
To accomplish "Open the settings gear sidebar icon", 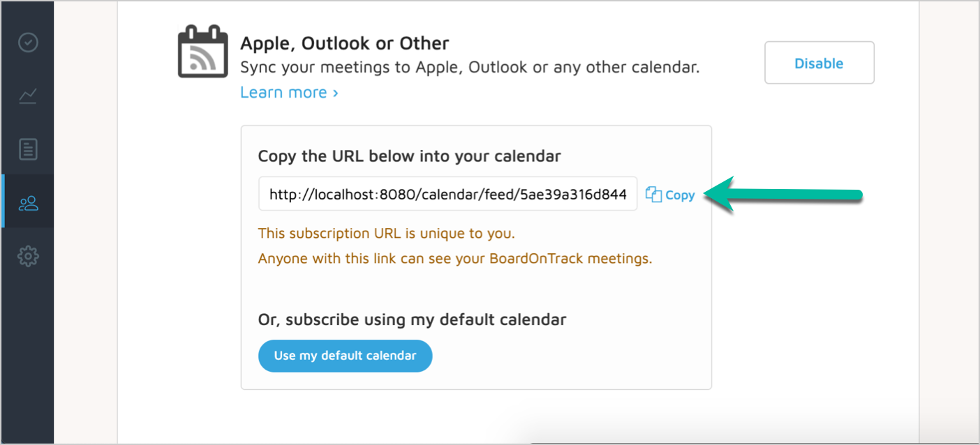I will click(x=28, y=257).
